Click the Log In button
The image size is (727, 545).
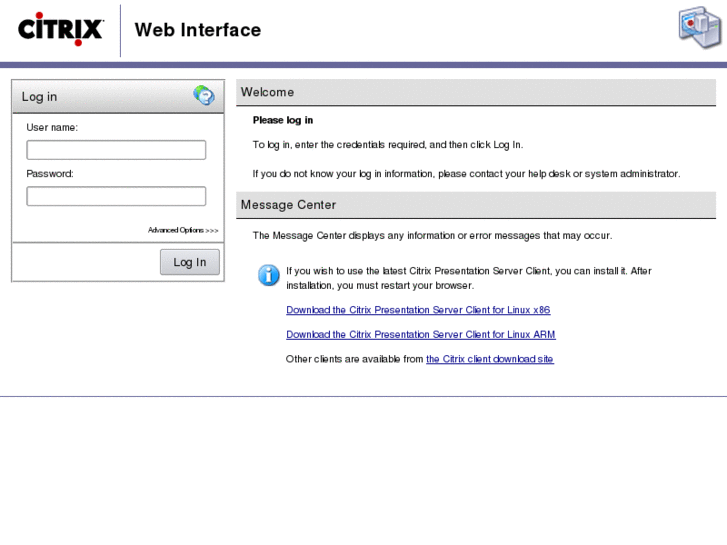(190, 262)
